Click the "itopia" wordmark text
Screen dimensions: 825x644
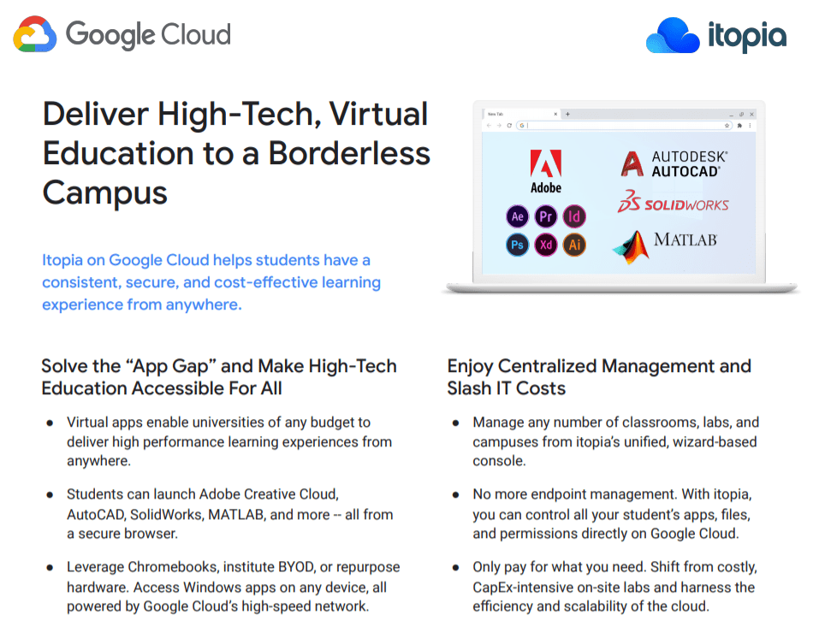pos(747,36)
